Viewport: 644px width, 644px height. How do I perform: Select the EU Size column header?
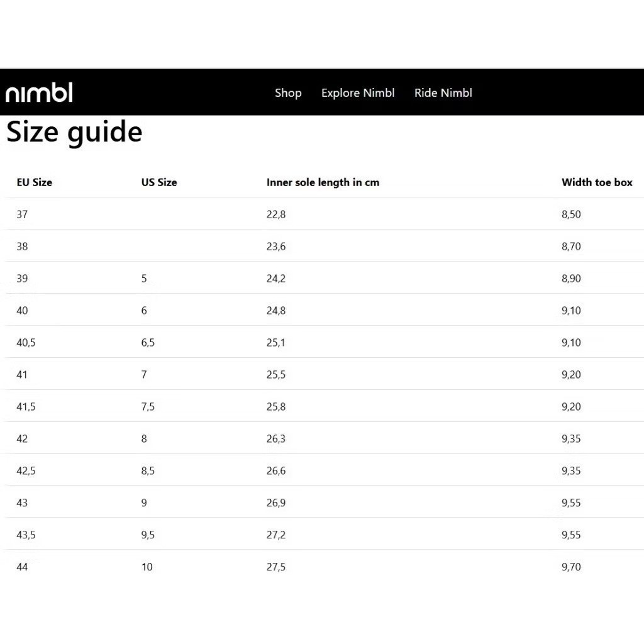[x=35, y=182]
